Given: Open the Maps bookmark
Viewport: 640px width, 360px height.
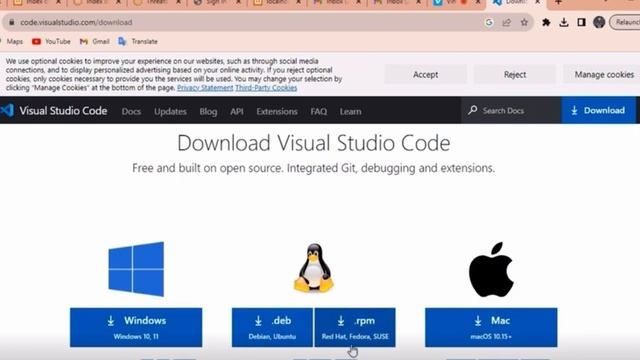Looking at the screenshot, I should 12,41.
